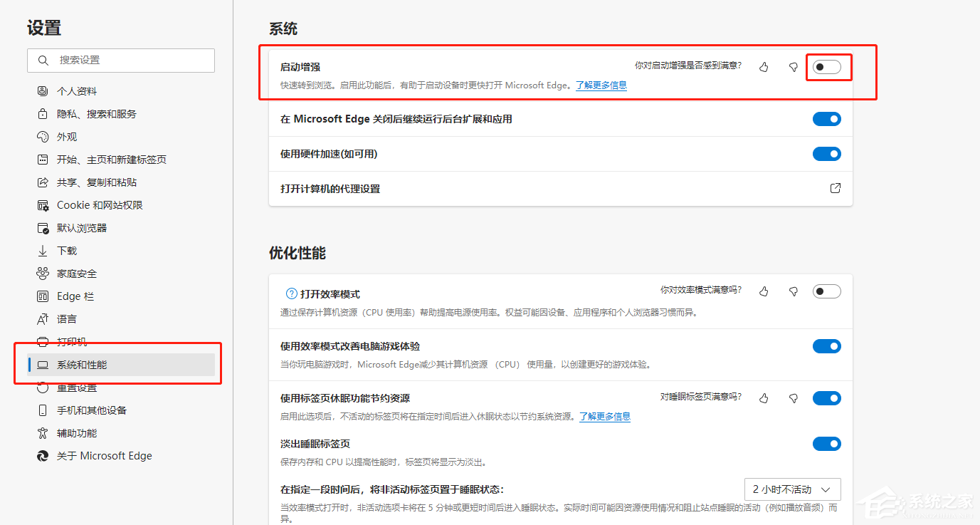Image resolution: width=980 pixels, height=525 pixels.
Task: Click thumbs up icon for 效率模式
Action: 764,291
